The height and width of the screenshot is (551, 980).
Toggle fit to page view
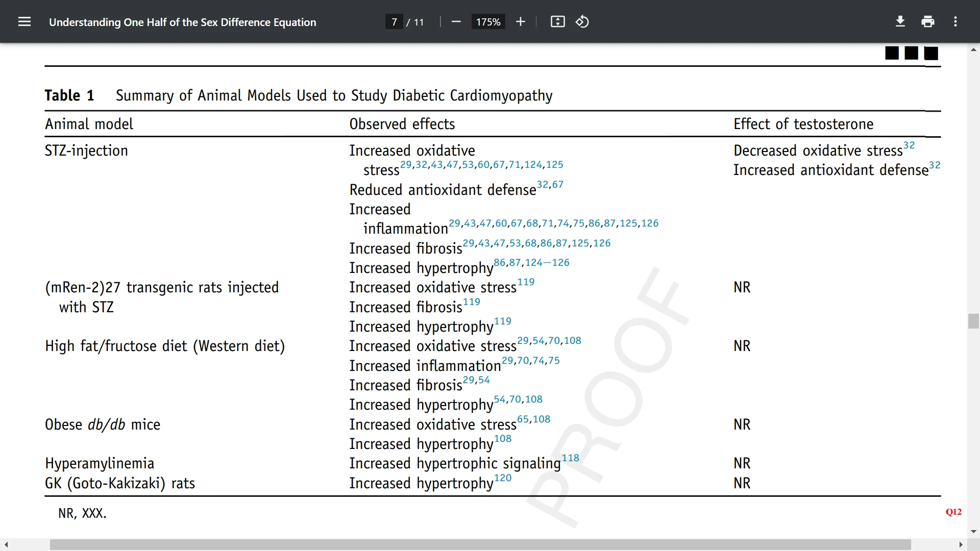click(558, 22)
